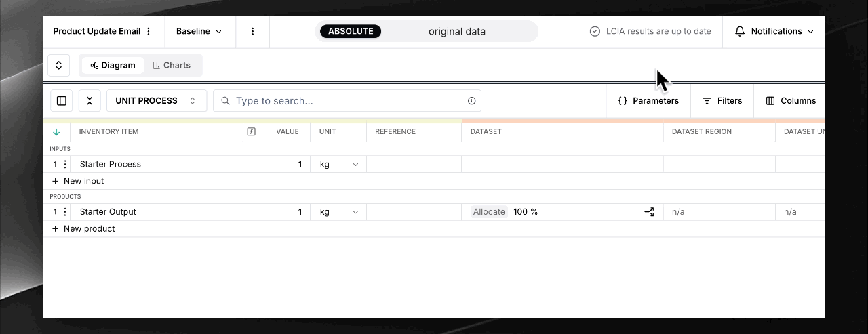Click the collapse rows icon
Viewport: 868px width, 334px height.
click(90, 101)
